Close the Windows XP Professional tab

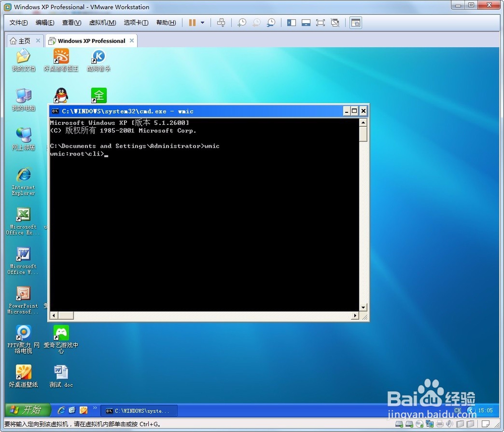(x=132, y=40)
